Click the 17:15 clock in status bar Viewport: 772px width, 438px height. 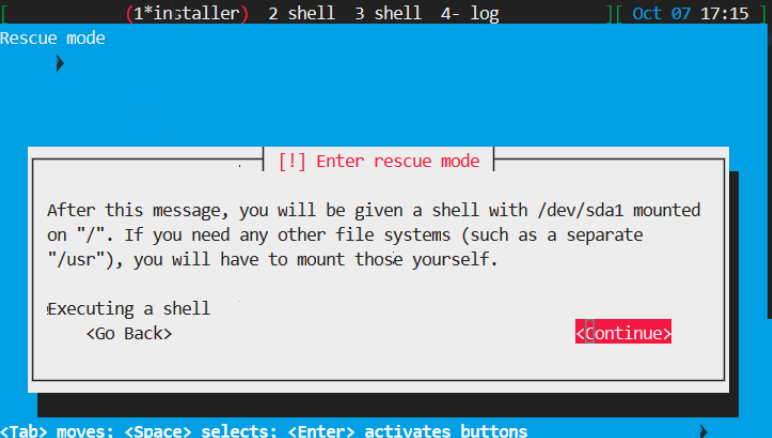coord(724,13)
